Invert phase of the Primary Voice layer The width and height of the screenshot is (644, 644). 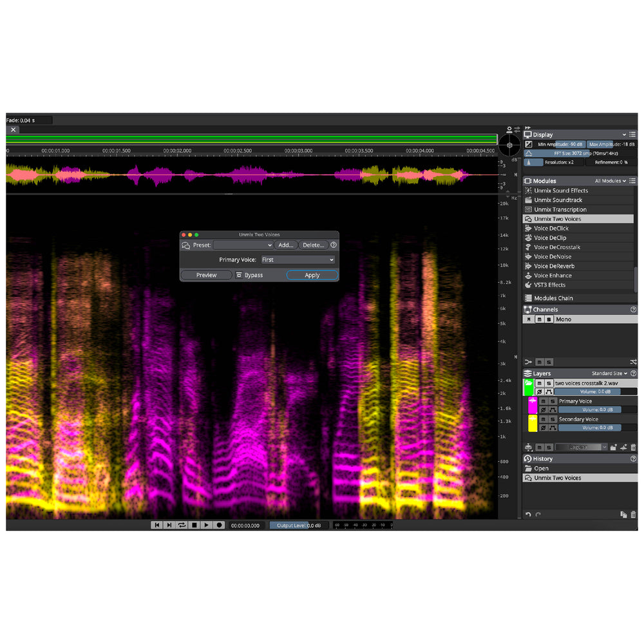[x=544, y=410]
